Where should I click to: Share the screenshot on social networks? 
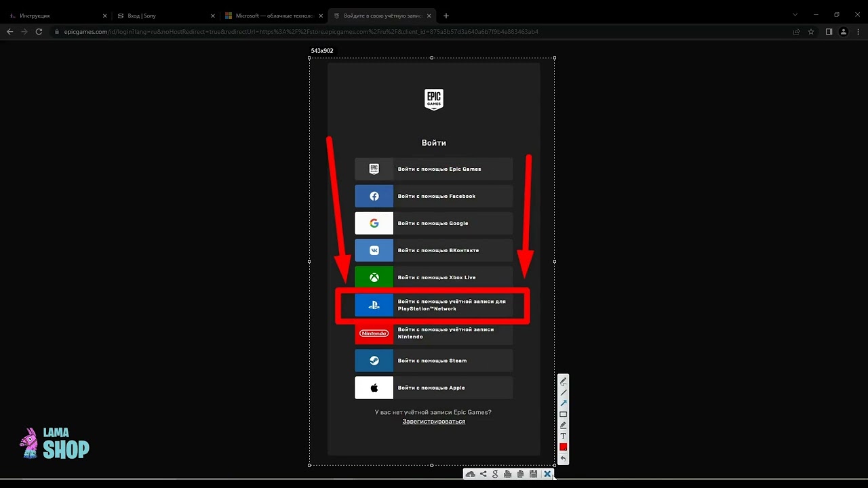[x=483, y=474]
